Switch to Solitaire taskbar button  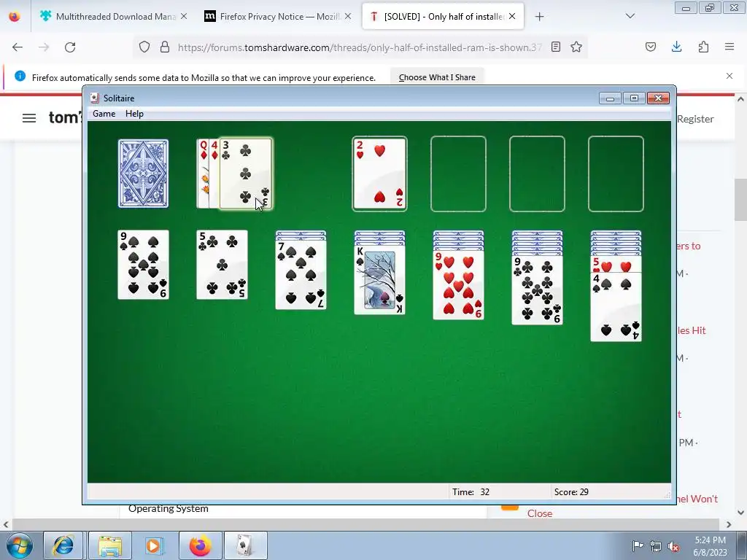tap(245, 545)
